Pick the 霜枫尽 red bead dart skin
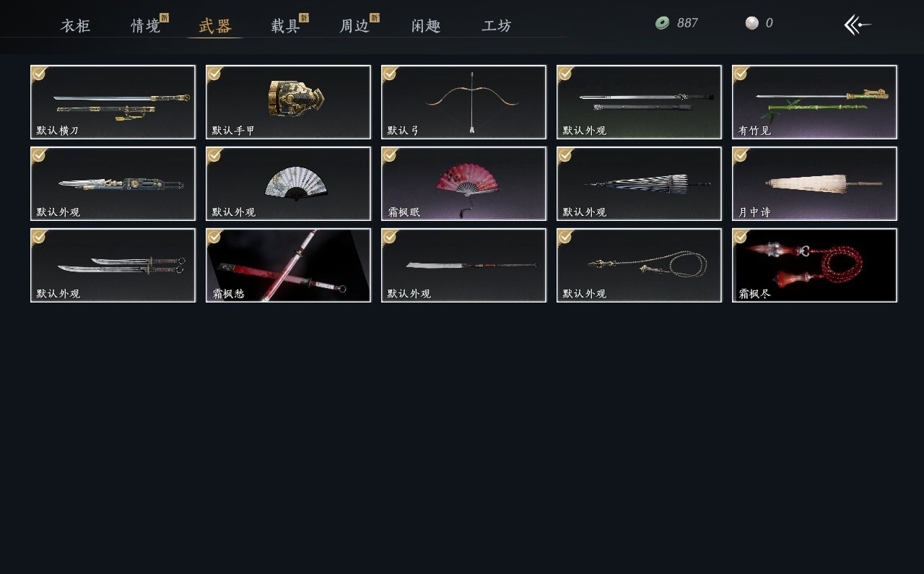This screenshot has height=574, width=924. 814,265
